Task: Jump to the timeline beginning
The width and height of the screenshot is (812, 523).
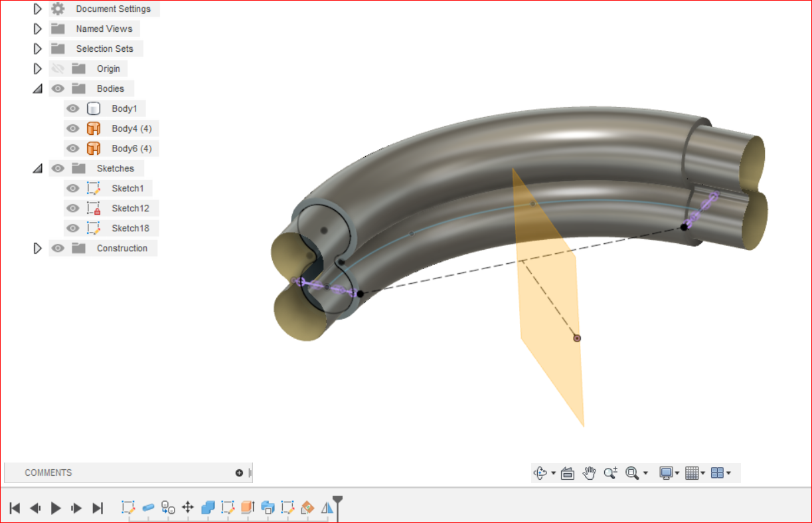Action: (x=15, y=508)
